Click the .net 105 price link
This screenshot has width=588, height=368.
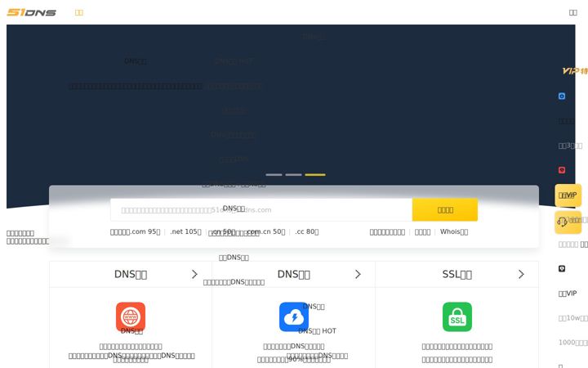point(185,231)
